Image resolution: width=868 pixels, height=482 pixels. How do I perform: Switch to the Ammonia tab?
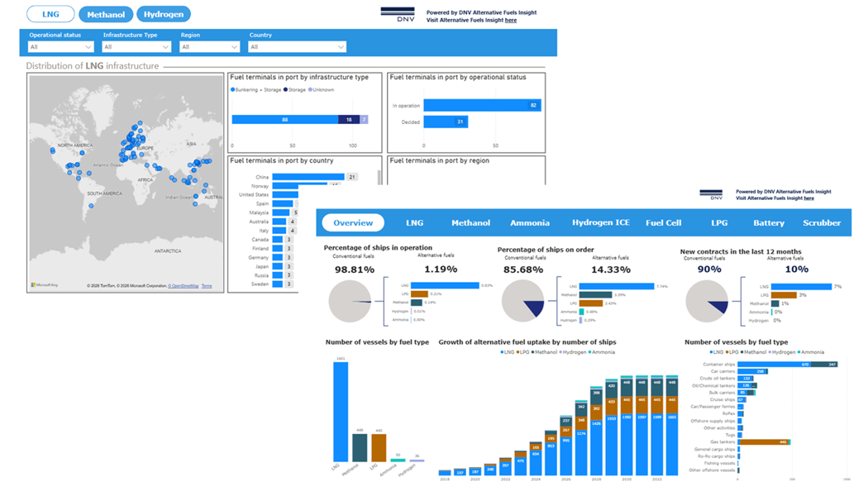(530, 223)
